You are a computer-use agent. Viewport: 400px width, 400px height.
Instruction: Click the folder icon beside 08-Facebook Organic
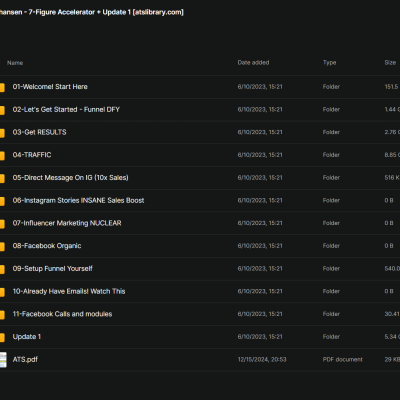tap(2, 246)
